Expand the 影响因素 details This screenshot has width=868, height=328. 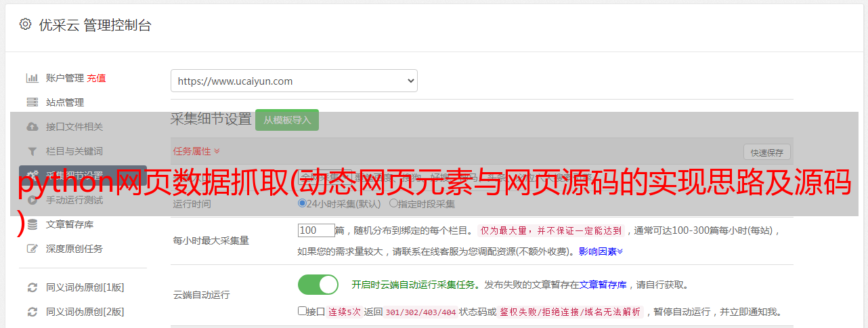coord(601,251)
